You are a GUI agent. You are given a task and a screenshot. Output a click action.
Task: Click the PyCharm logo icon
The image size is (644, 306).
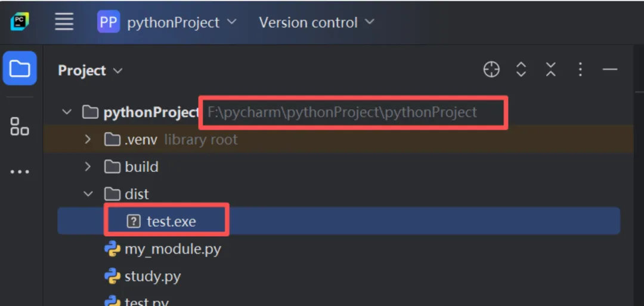pyautogui.click(x=19, y=22)
